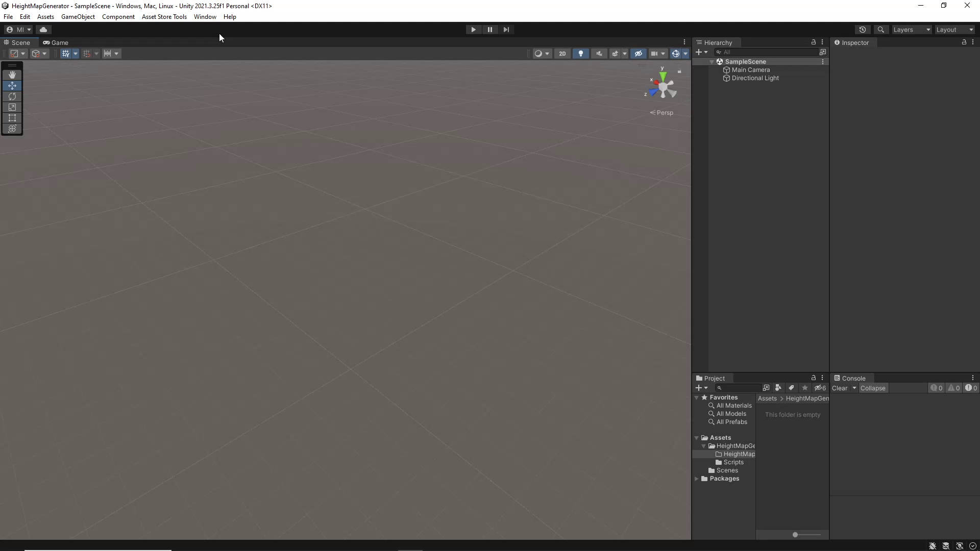This screenshot has width=980, height=551.
Task: Select the Scale tool
Action: 12,107
